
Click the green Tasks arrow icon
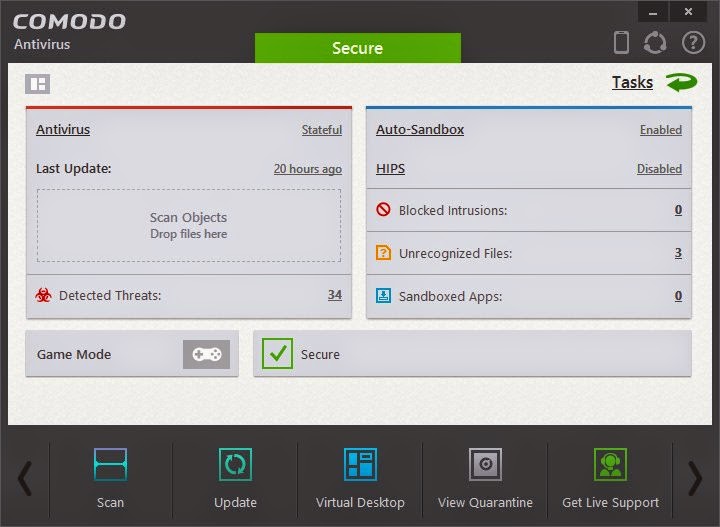[681, 82]
